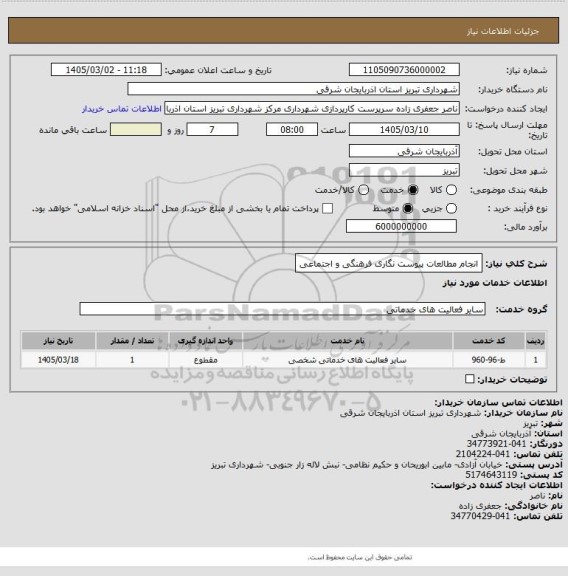
Task: Click the financial estimate field 6000000000
Action: tap(402, 226)
